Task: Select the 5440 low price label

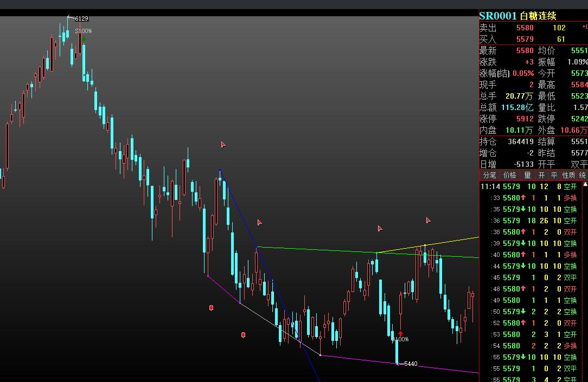Action: (411, 364)
